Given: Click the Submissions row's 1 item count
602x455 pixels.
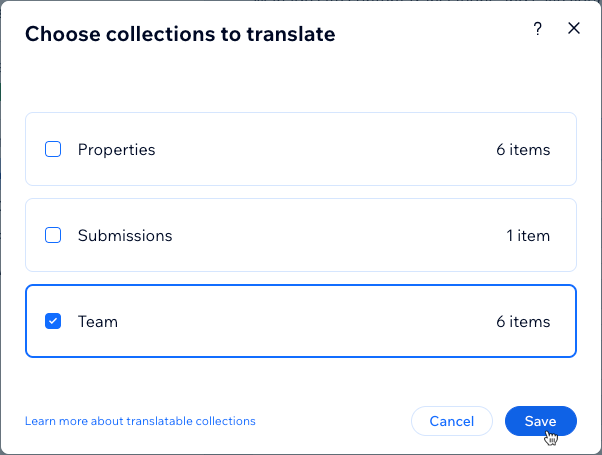Looking at the screenshot, I should click(x=528, y=235).
